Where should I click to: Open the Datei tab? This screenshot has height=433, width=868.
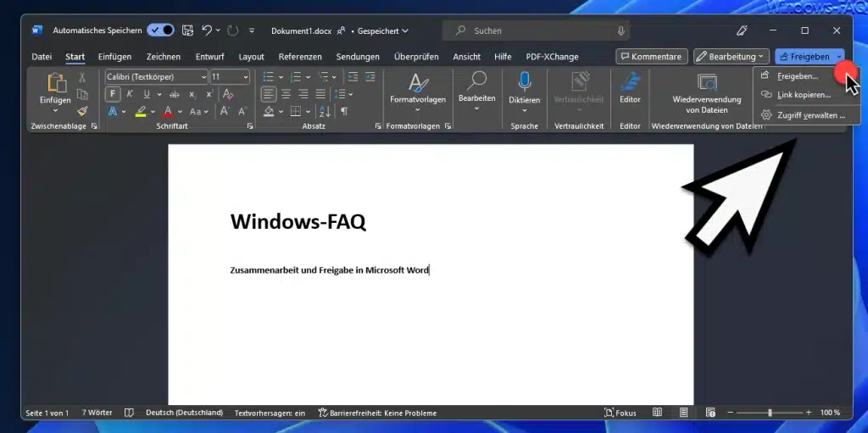point(42,57)
